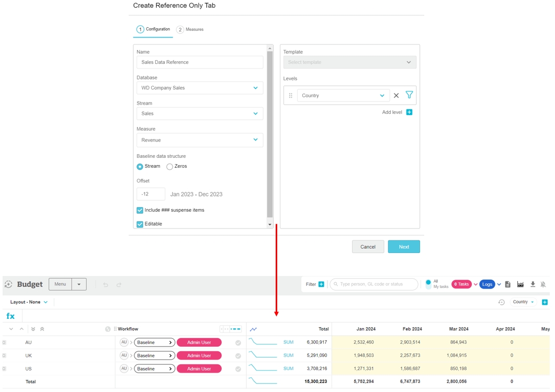Uncheck Include ### suspense items checkbox
Image resolution: width=555 pixels, height=392 pixels.
pyautogui.click(x=140, y=210)
